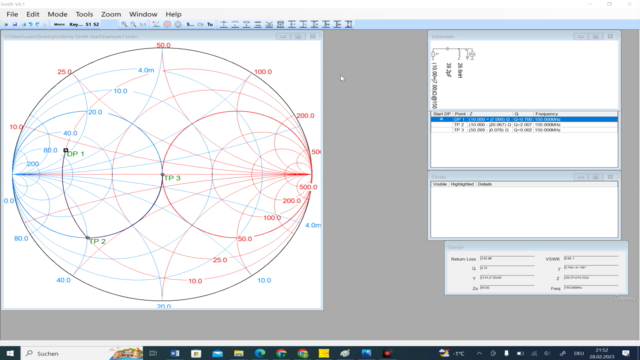Insert fourth component via toolbar
Viewport: 640px width, 360px height.
[258, 24]
